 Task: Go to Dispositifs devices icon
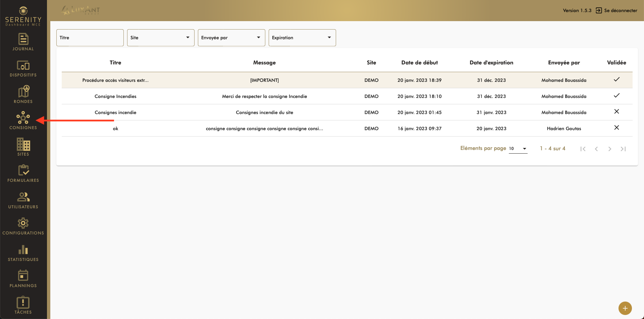pyautogui.click(x=23, y=65)
